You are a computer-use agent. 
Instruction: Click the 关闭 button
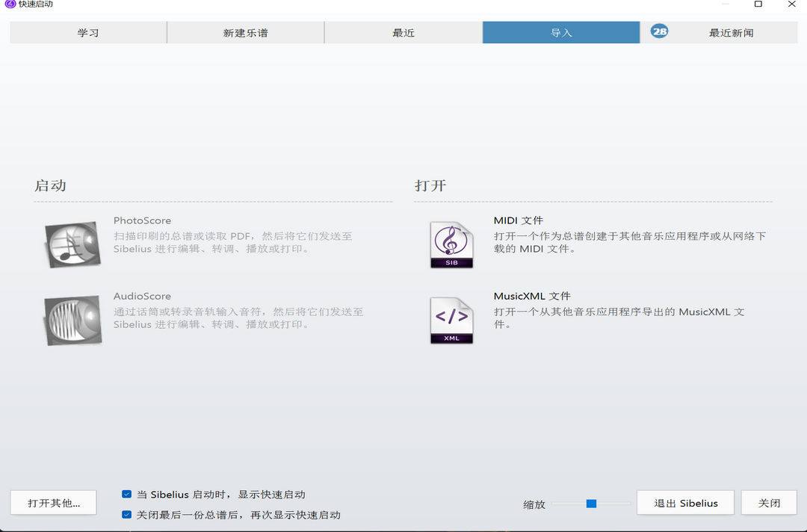769,503
